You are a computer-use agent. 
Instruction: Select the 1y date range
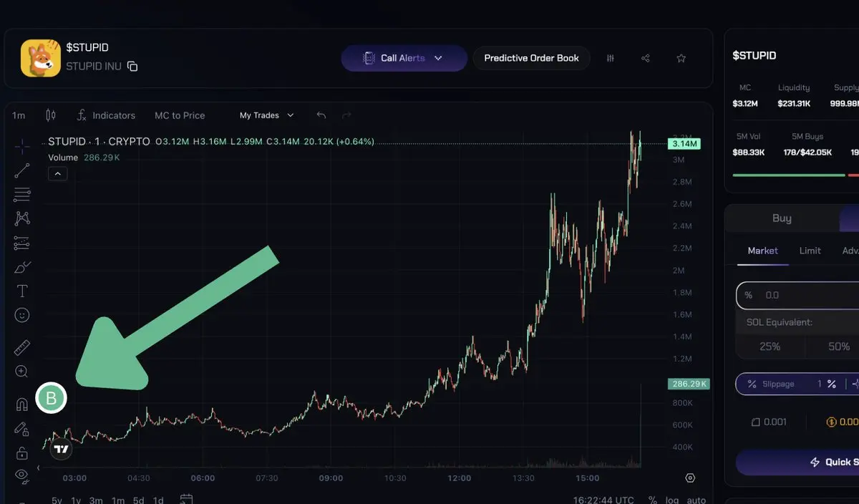pyautogui.click(x=76, y=500)
